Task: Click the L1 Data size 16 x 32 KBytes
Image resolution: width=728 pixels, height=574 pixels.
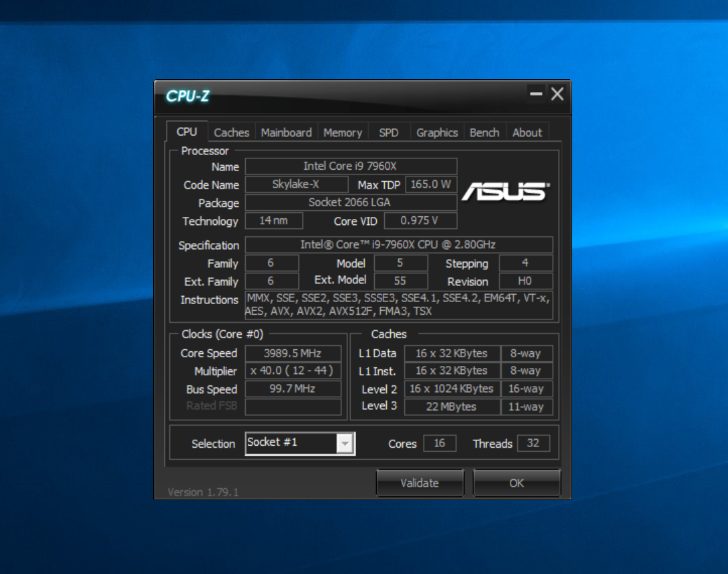Action: point(452,353)
